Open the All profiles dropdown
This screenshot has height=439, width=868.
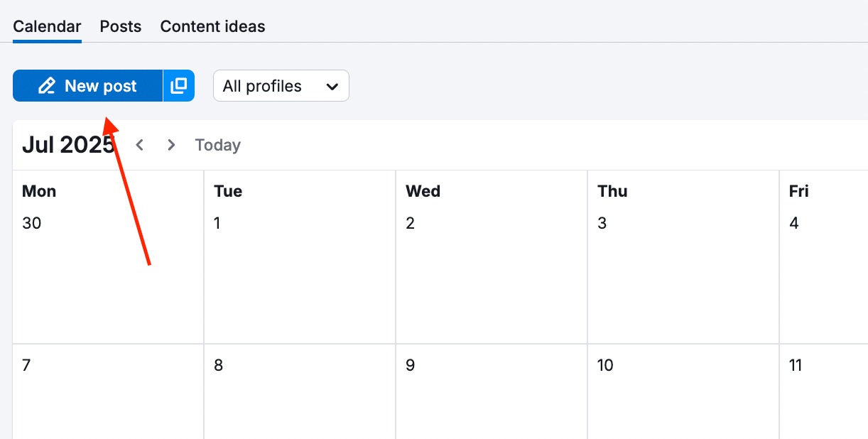[x=281, y=86]
